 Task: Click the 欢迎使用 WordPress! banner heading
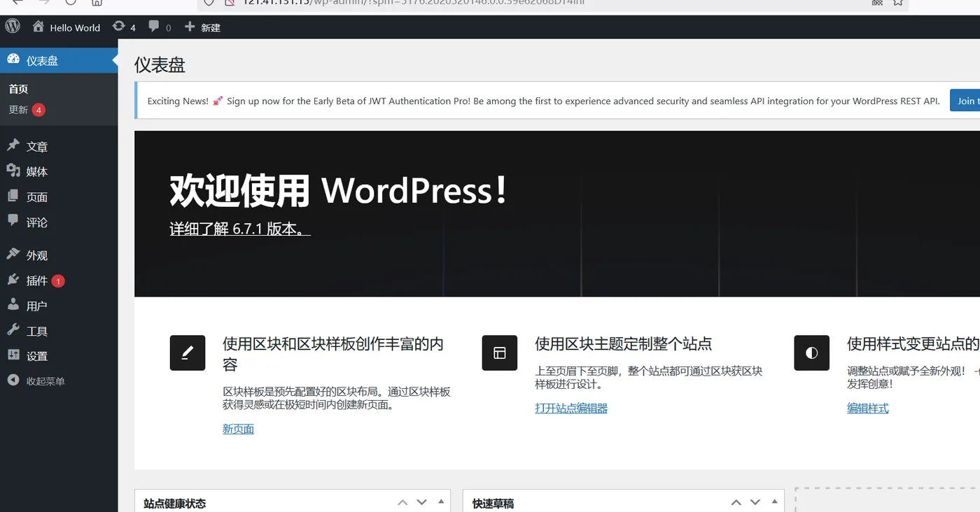coord(338,190)
